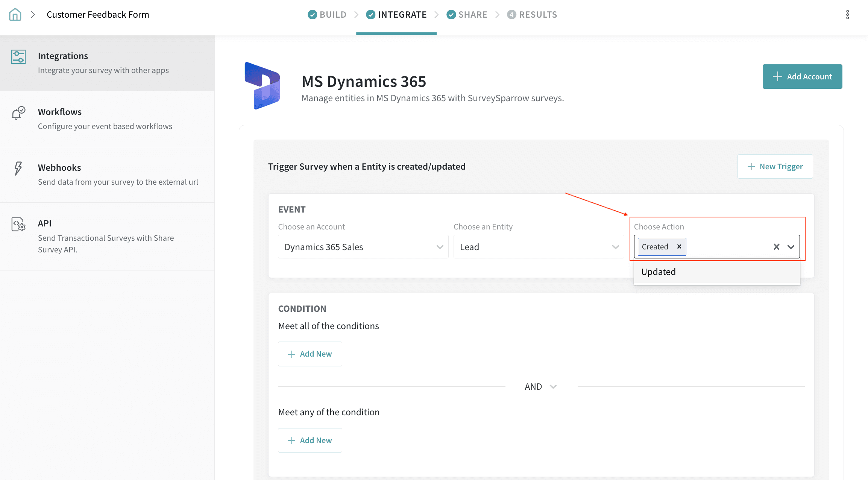This screenshot has height=480, width=868.
Task: Click the Webhooks lightning icon
Action: pos(18,168)
